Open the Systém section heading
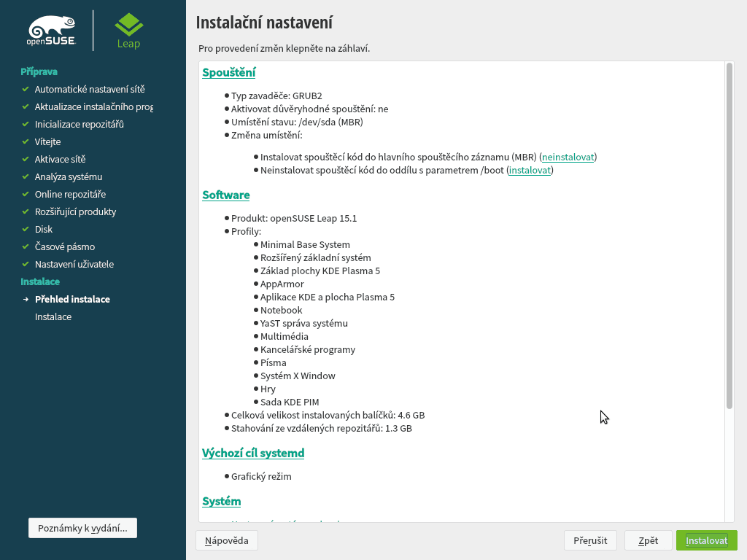The height and width of the screenshot is (560, 747). click(x=222, y=501)
